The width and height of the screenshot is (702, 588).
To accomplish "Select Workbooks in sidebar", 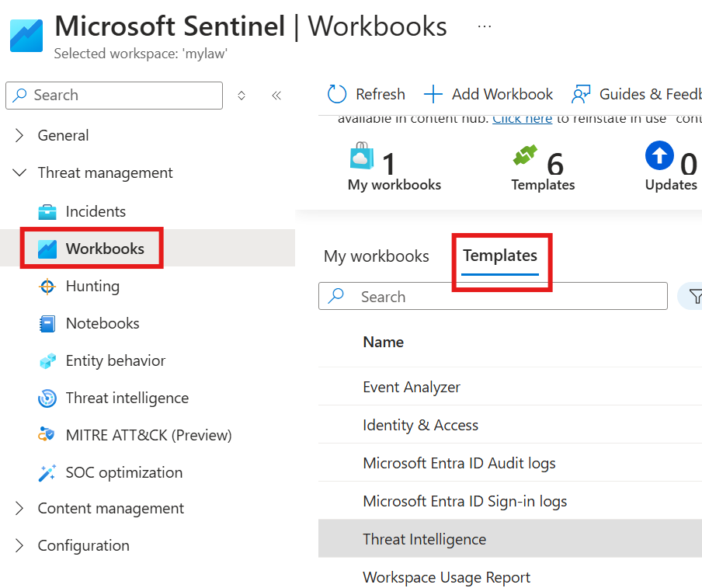I will point(105,249).
